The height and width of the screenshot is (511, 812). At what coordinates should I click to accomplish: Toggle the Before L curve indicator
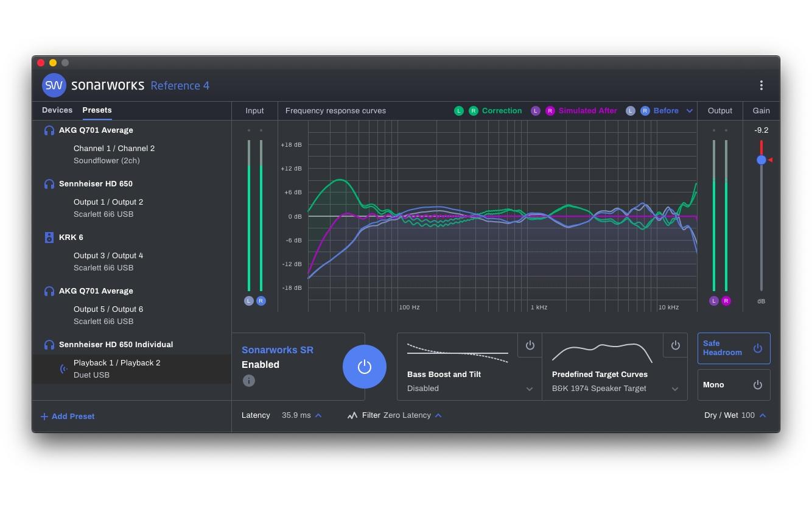click(631, 111)
